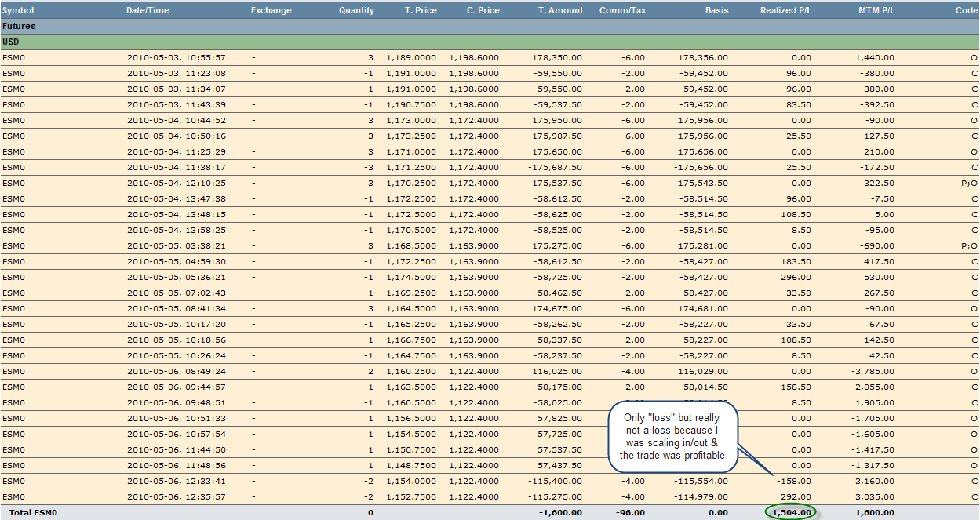Click the Basis column header
The image size is (980, 520).
coord(716,10)
